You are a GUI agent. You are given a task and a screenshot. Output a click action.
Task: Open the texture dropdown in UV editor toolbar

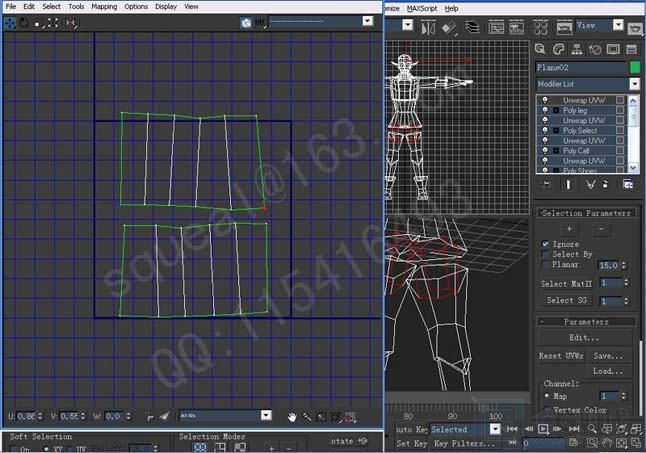point(367,21)
